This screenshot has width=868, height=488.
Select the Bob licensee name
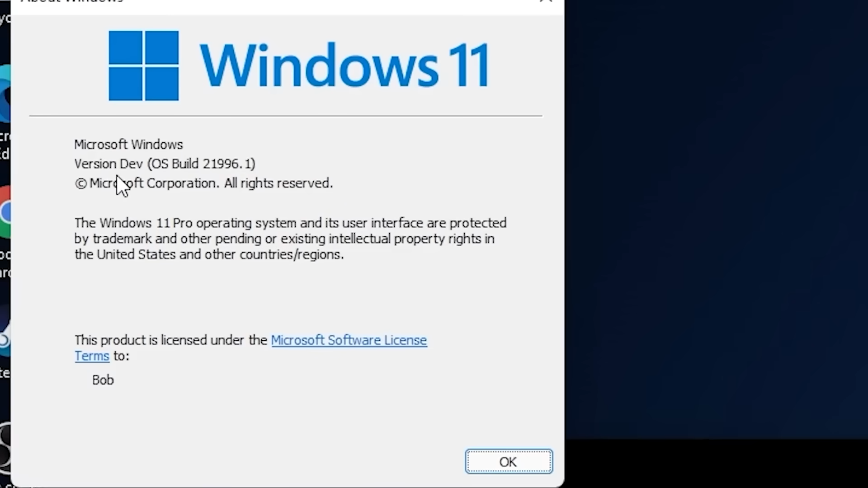pyautogui.click(x=103, y=380)
